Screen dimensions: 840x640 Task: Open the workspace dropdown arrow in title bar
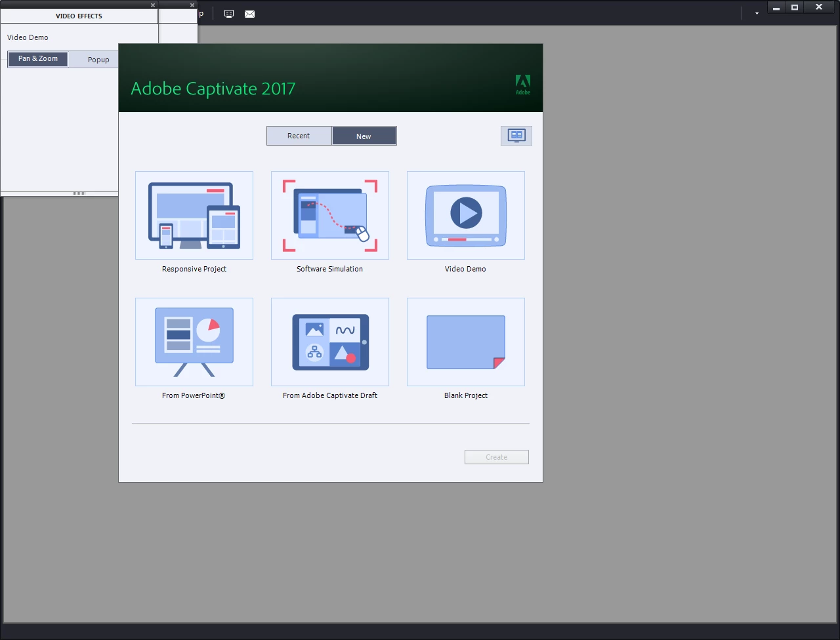[757, 14]
